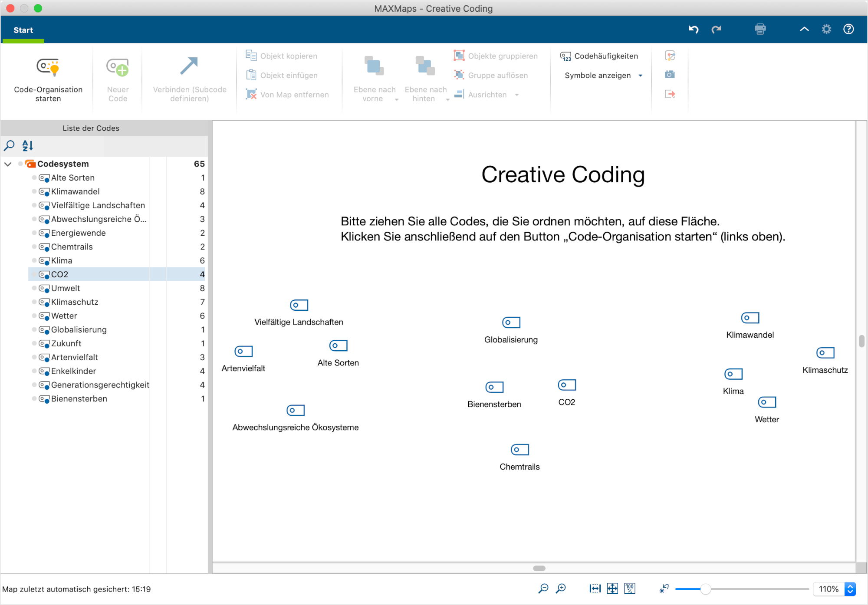Open the Ebene nach vorne dropdown arrow
Screen dimensions: 868x605
[397, 99]
